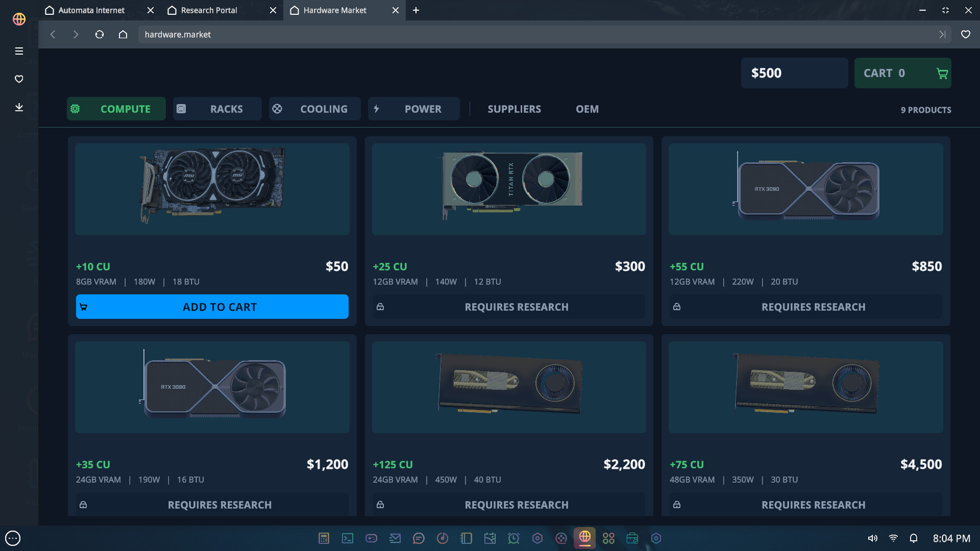Click the $500 balance display

(x=795, y=73)
